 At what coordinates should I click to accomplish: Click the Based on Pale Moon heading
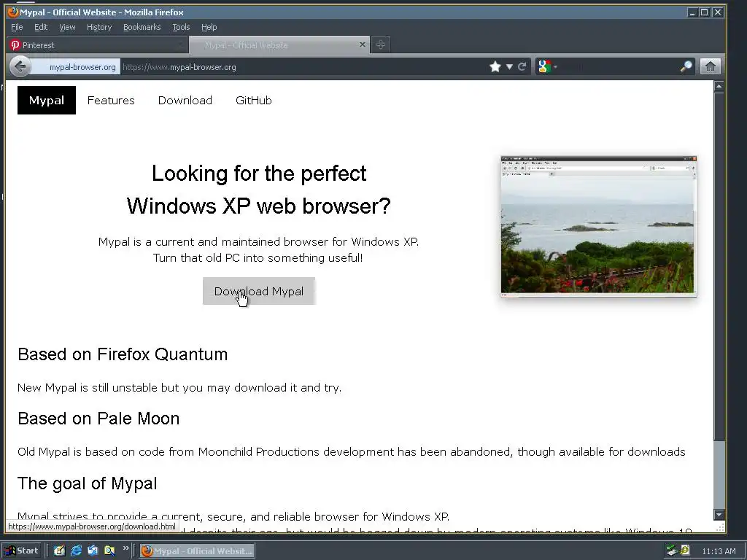98,419
